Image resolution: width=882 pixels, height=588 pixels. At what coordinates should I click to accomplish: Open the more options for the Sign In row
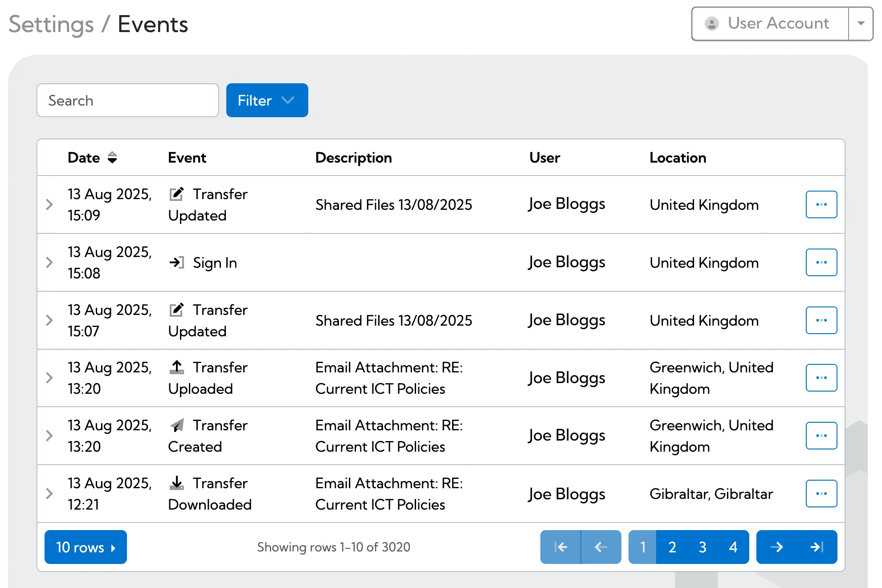click(821, 262)
